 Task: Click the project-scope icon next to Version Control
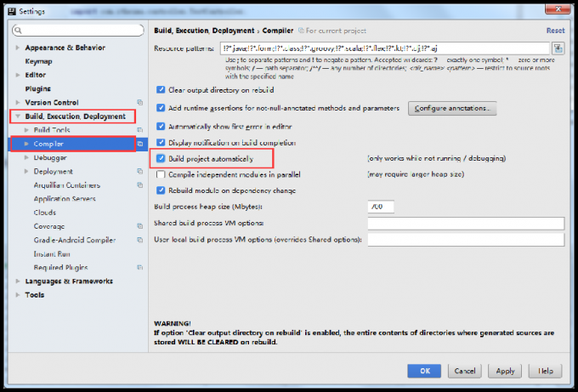tap(139, 103)
